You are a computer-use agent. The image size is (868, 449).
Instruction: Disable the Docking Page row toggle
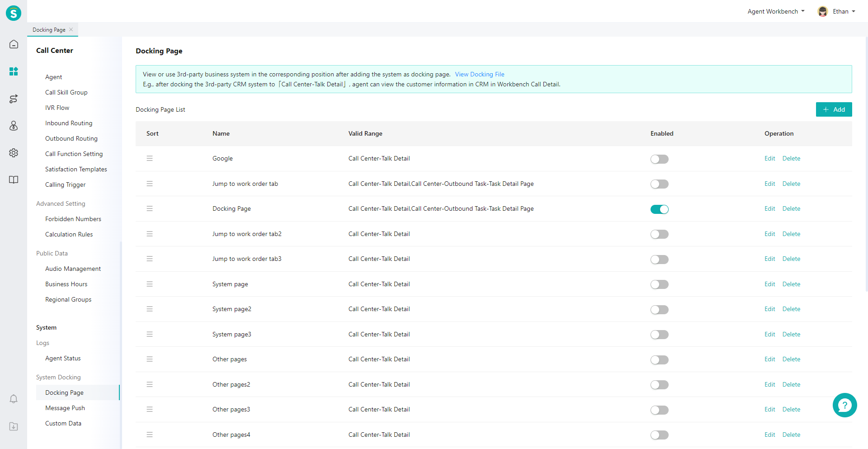(660, 209)
